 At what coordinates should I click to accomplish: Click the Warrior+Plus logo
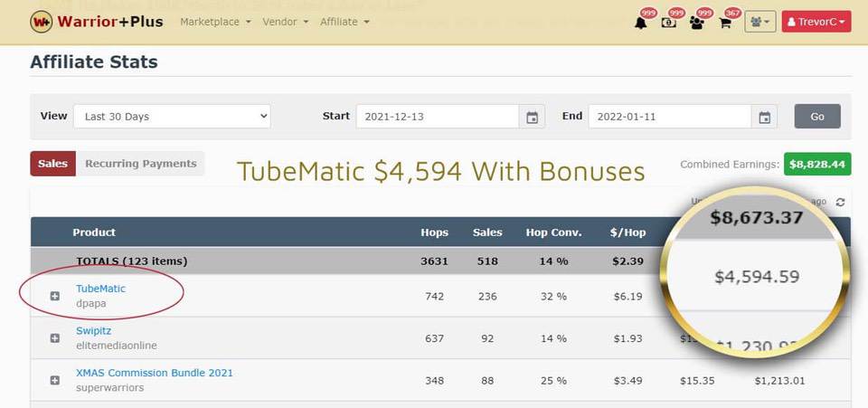pos(97,22)
